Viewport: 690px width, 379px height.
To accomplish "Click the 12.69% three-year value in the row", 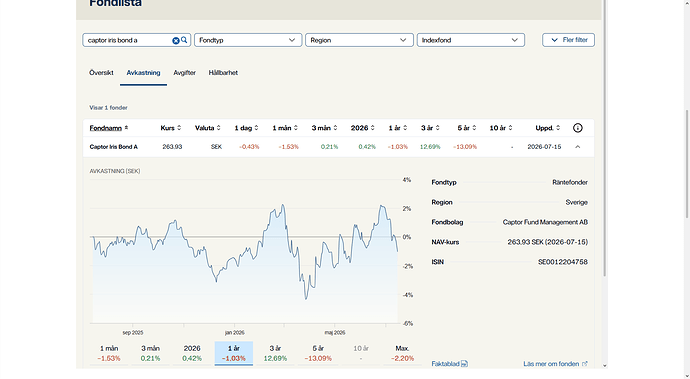I will pos(430,147).
